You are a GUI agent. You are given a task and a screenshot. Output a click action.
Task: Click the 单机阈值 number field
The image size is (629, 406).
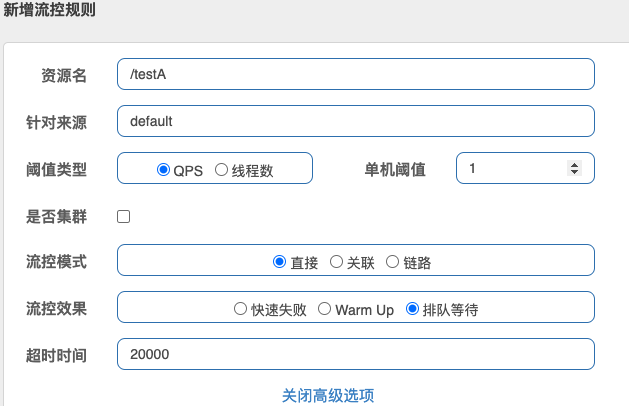[x=525, y=168]
